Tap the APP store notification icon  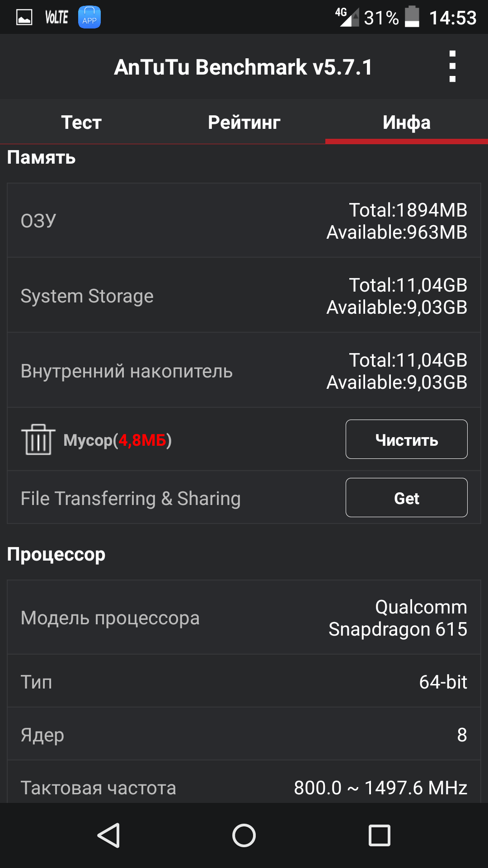[x=89, y=18]
